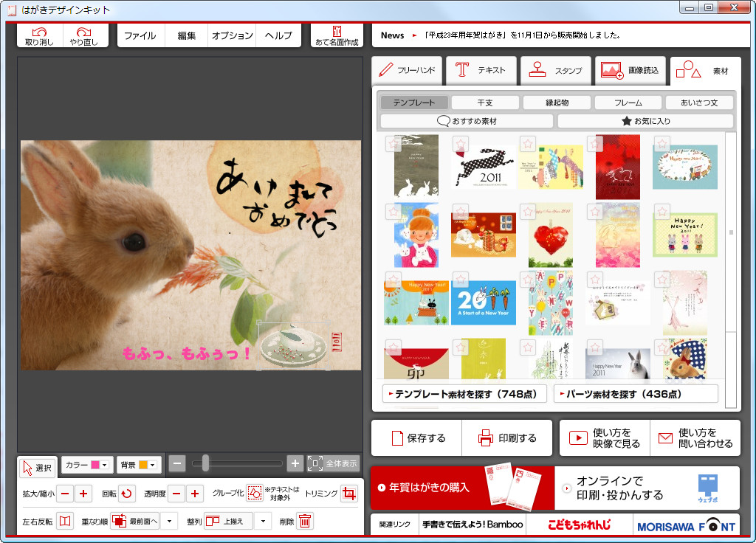Open the オプション menu

(232, 35)
